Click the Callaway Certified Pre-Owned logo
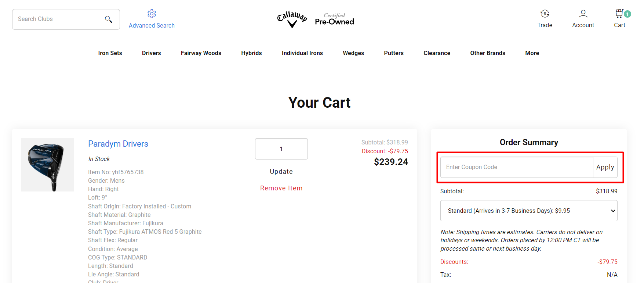The height and width of the screenshot is (283, 644). pyautogui.click(x=316, y=19)
